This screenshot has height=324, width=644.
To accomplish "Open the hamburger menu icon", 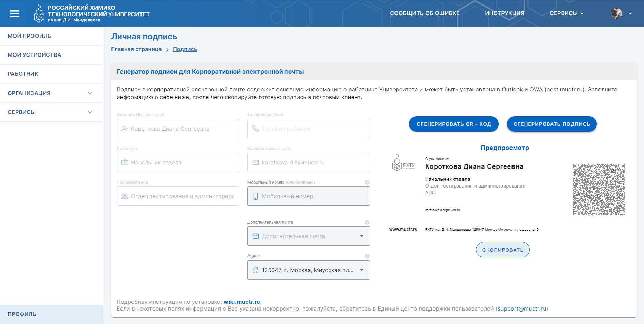I will [x=14, y=13].
